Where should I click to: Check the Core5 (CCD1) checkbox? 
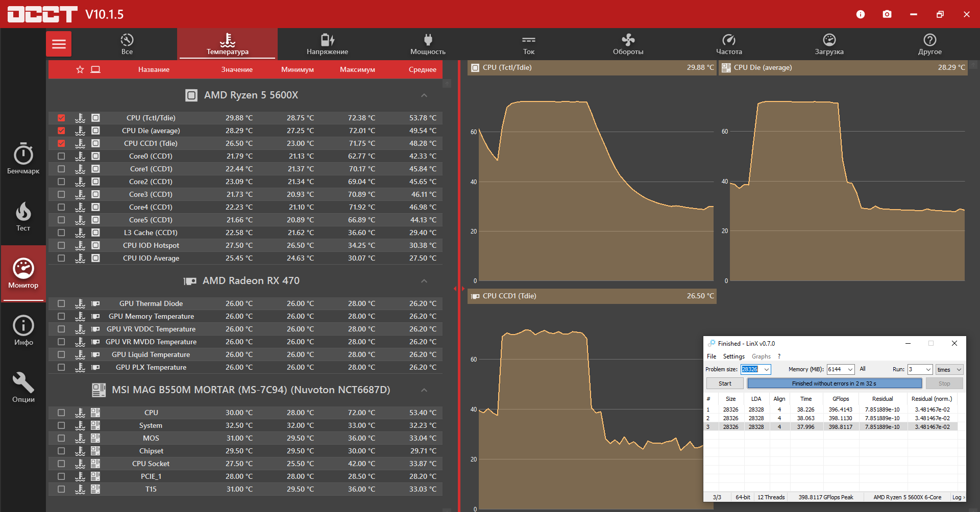click(61, 220)
